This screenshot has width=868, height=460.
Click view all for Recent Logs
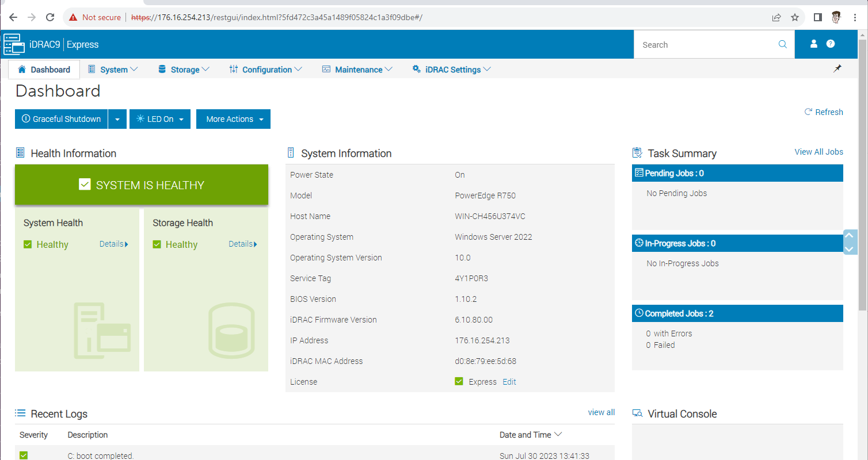[601, 412]
